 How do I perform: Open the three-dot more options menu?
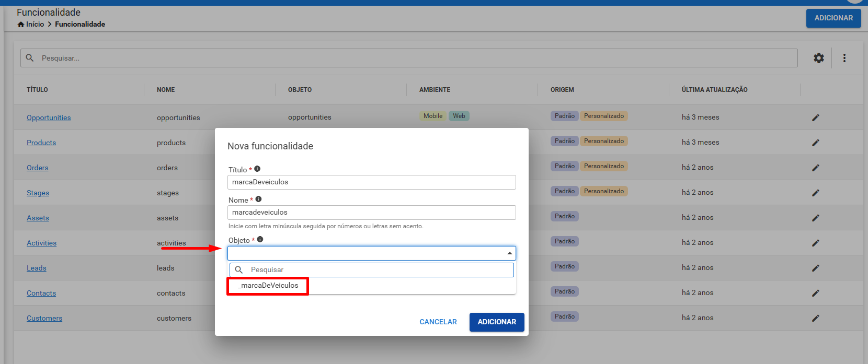[x=844, y=58]
